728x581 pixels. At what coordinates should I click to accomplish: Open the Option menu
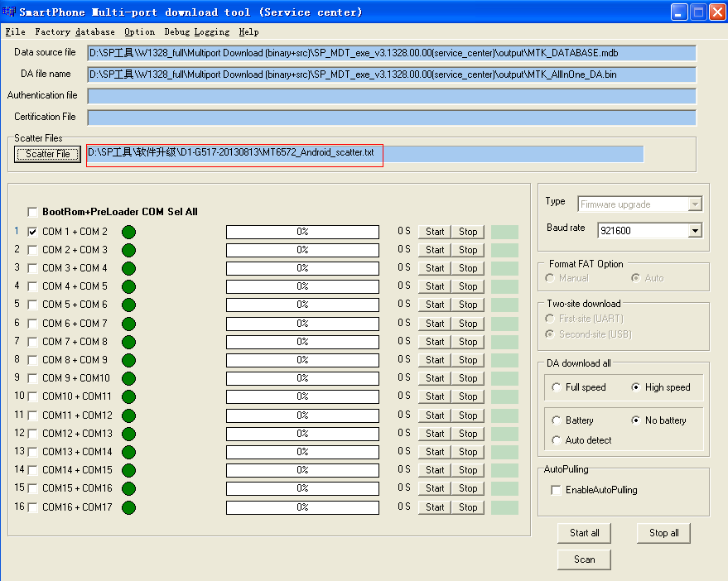[x=139, y=32]
